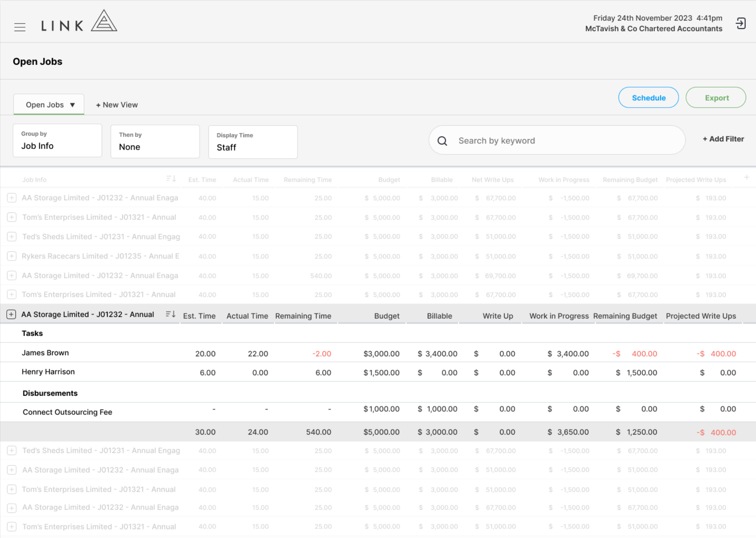Add a column with the plus icon
Screen dimensions: 756x538
click(x=746, y=178)
